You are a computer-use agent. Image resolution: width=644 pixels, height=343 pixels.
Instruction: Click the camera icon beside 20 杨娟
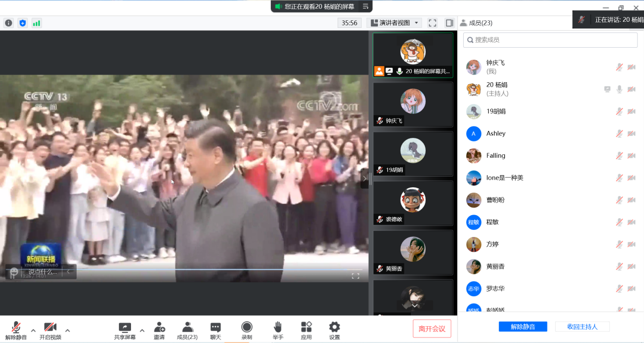(x=631, y=89)
